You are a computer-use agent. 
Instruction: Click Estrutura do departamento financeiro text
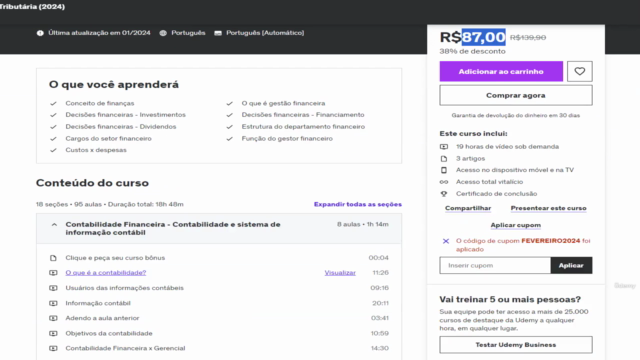coord(303,127)
